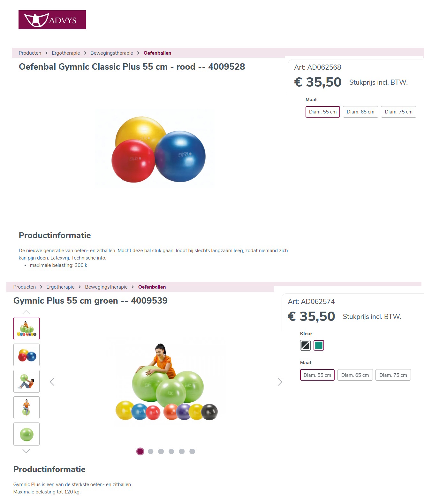The height and width of the screenshot is (504, 424).
Task: Select the woman exercising on floor thumbnail
Action: [26, 381]
